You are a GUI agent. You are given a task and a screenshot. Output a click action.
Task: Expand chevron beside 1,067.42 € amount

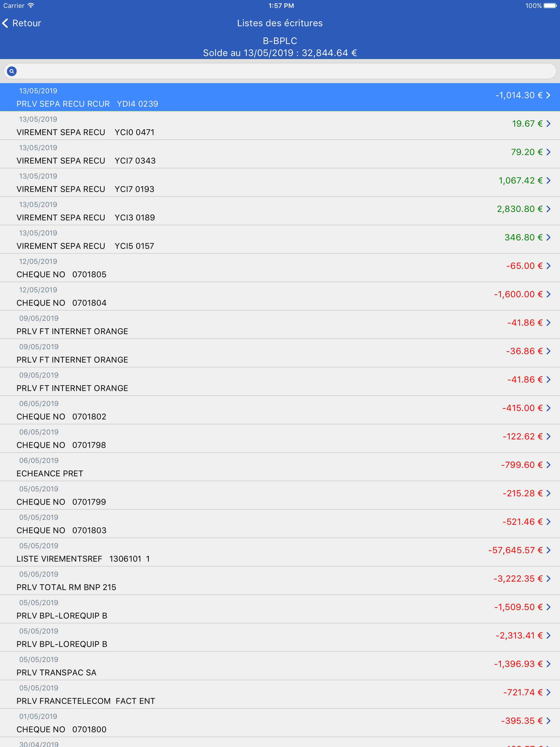[548, 181]
